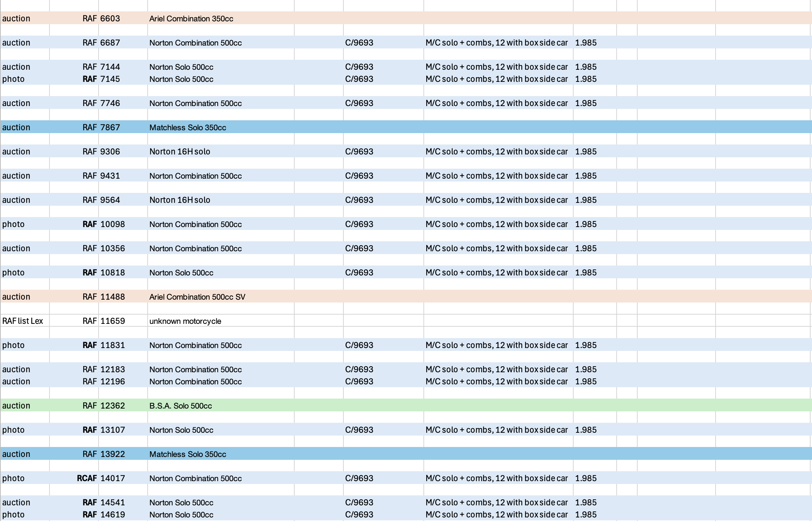Select 1.985 value in row 14017
The width and height of the screenshot is (812, 521).
pos(595,478)
